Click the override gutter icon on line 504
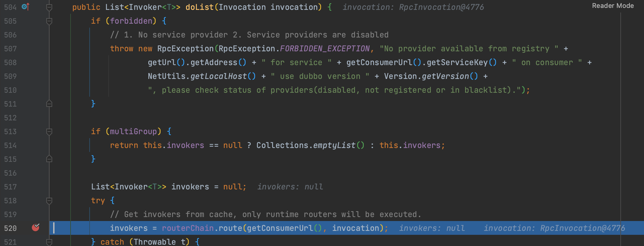 click(x=26, y=7)
